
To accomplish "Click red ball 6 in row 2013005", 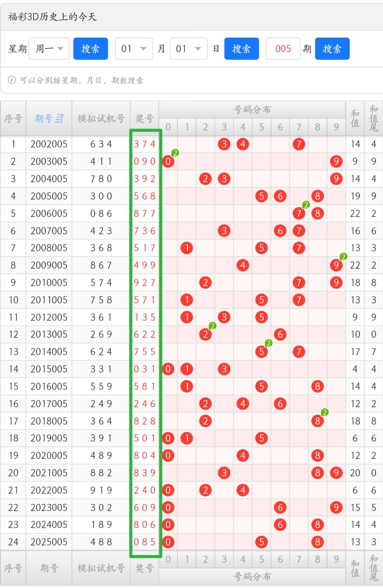I will [280, 334].
